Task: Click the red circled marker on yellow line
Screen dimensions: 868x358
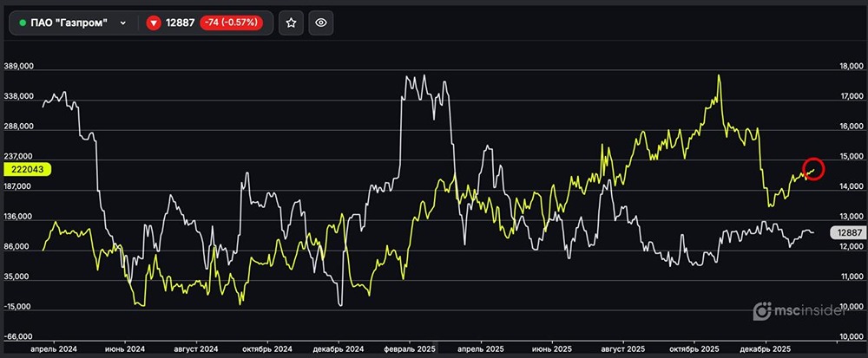Action: (x=813, y=169)
